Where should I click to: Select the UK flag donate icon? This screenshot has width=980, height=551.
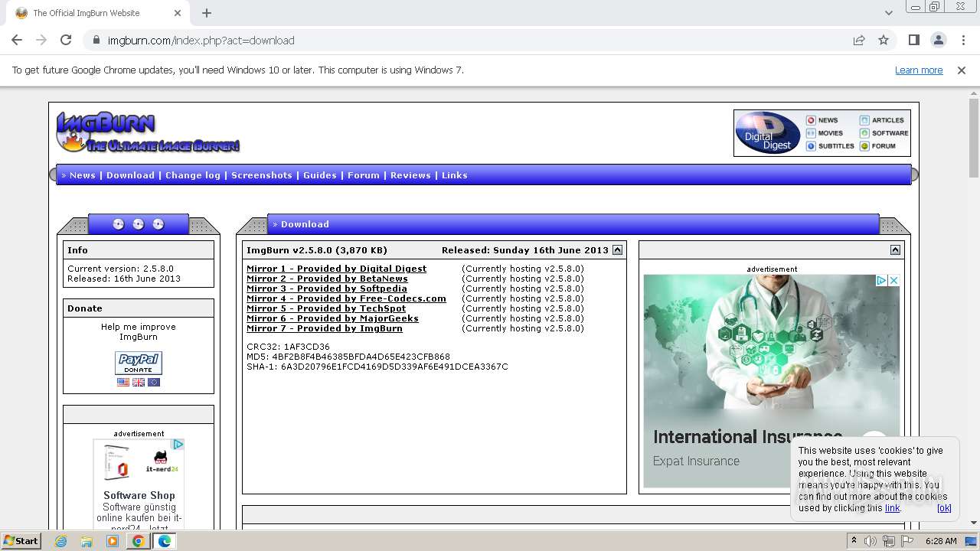(139, 382)
